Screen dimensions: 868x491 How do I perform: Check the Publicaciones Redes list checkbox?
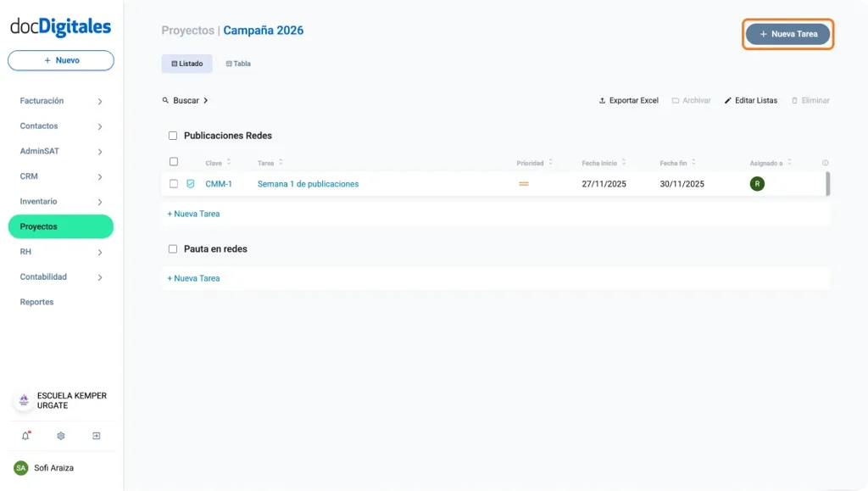tap(173, 135)
